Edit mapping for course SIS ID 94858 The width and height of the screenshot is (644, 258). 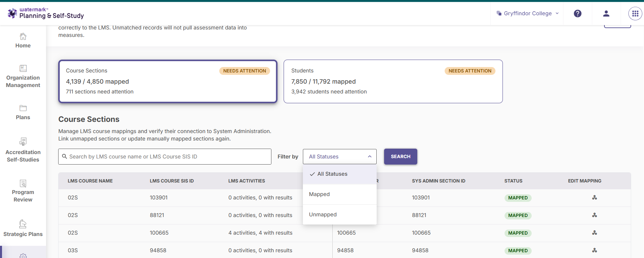point(595,250)
